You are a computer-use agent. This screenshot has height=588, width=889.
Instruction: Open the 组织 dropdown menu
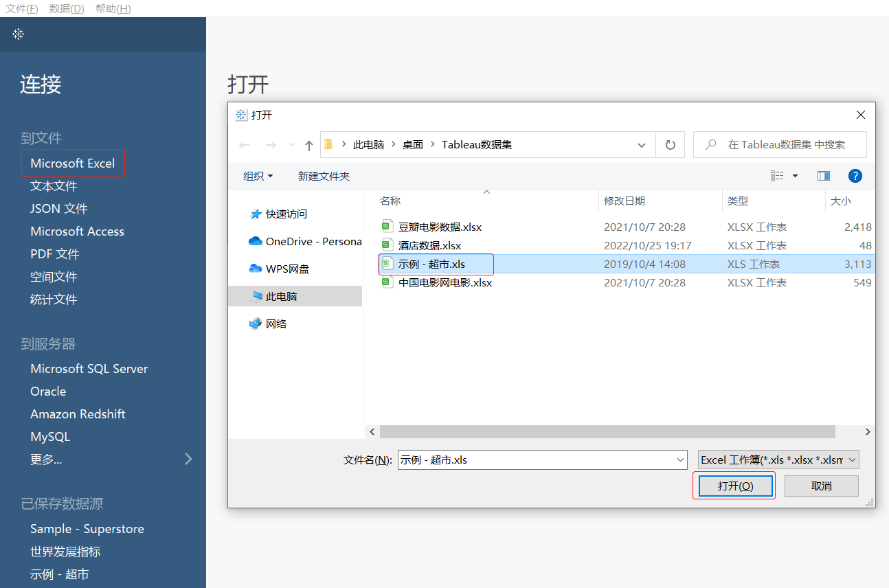tap(258, 176)
